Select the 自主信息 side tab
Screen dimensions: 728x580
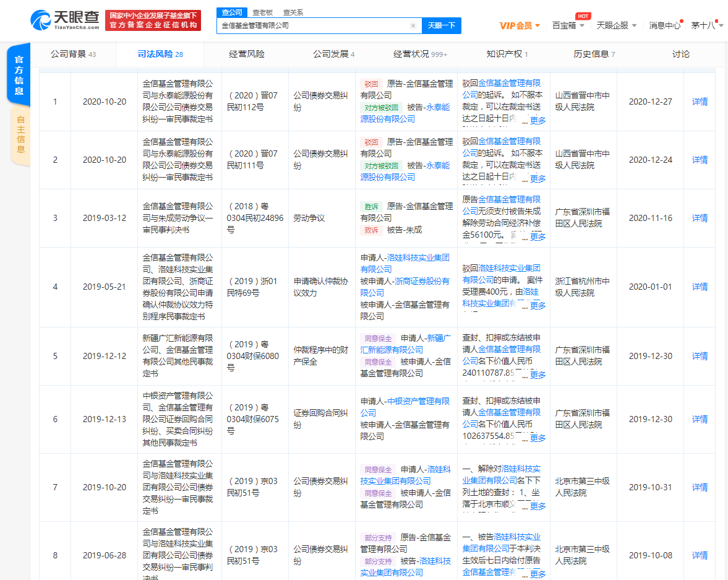point(20,135)
